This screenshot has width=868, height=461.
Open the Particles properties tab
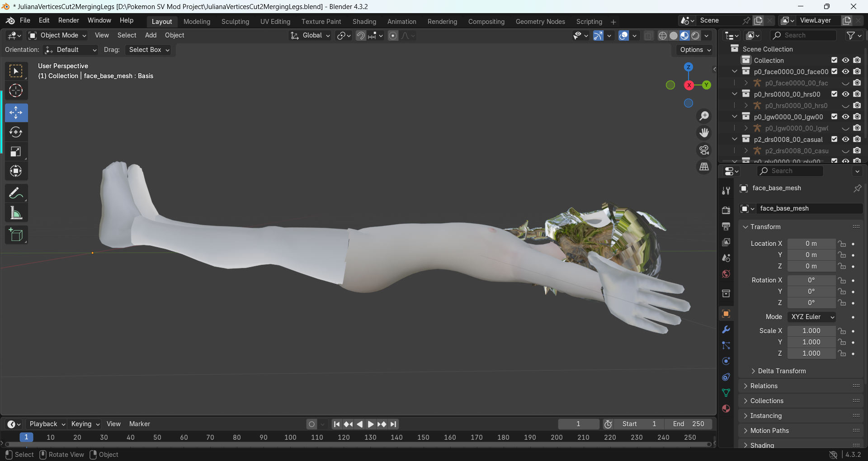[726, 345]
